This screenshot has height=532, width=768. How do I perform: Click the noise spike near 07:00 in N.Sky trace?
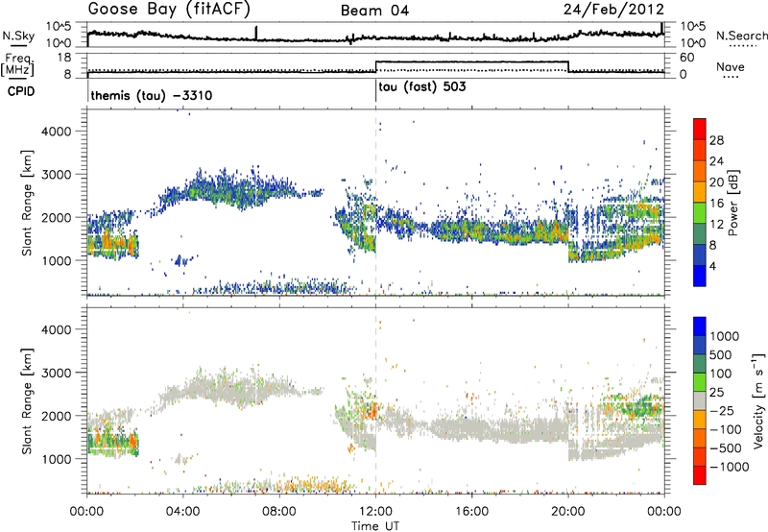click(x=256, y=33)
